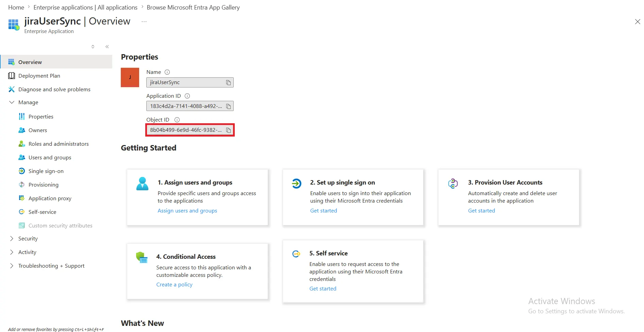Screen dimensions: 644x332
Task: Click the '1. Assign users and groups' heading
Action: [x=195, y=183]
